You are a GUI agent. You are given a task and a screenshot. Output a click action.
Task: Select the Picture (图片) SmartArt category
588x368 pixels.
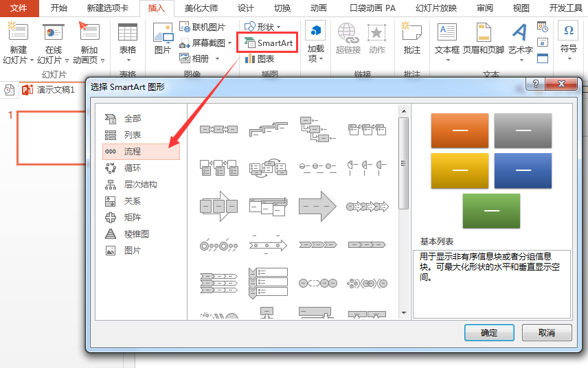[x=141, y=251]
